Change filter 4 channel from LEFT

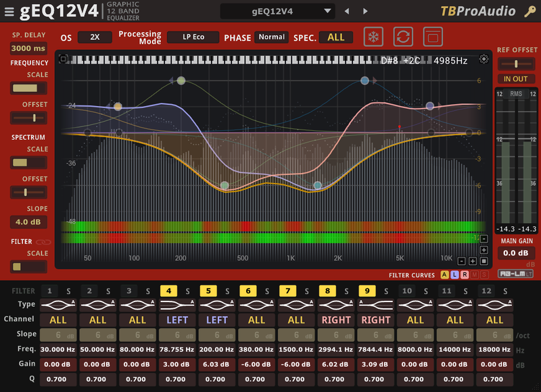(177, 320)
